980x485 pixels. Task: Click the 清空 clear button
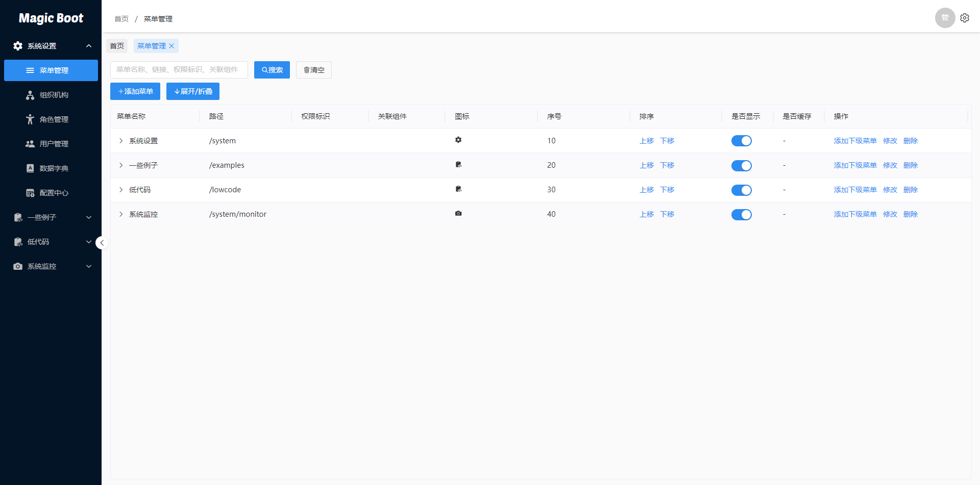pyautogui.click(x=314, y=70)
